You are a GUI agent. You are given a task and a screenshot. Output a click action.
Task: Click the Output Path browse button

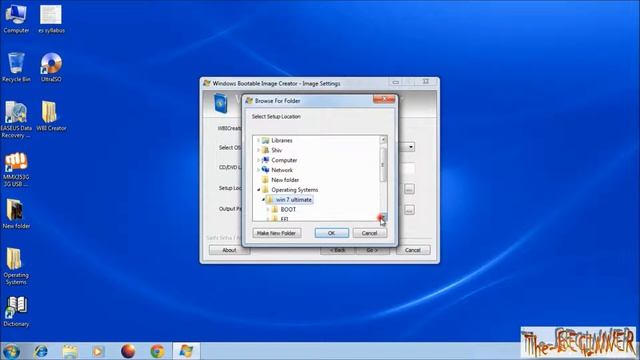pos(409,209)
